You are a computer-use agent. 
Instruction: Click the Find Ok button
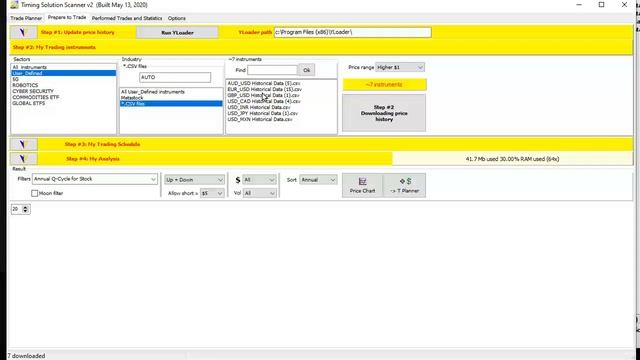(x=307, y=70)
